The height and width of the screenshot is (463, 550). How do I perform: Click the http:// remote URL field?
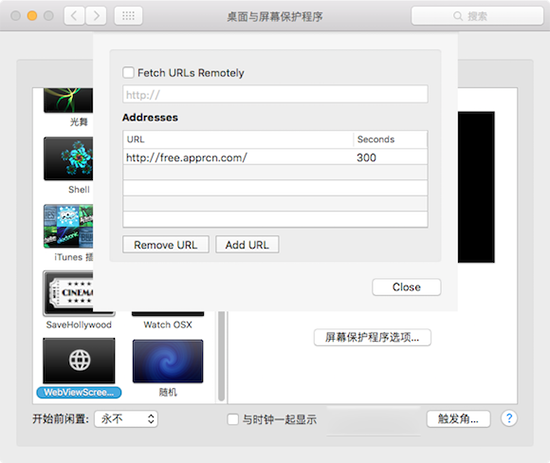(275, 94)
